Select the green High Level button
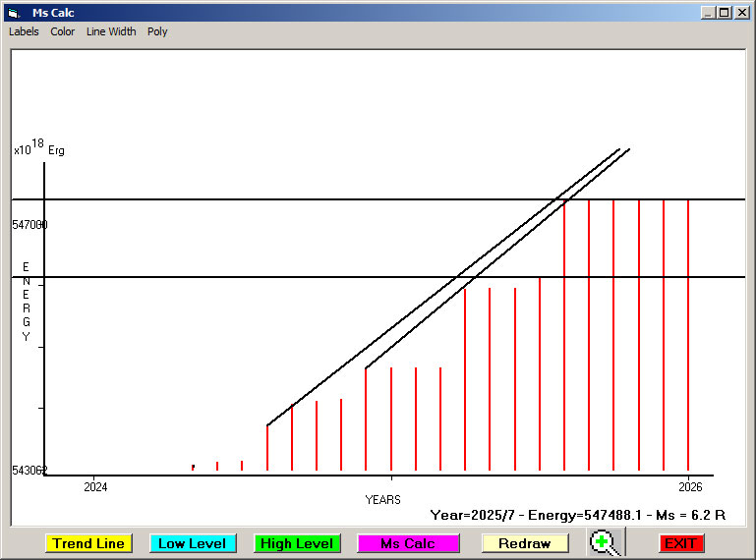 tap(297, 543)
